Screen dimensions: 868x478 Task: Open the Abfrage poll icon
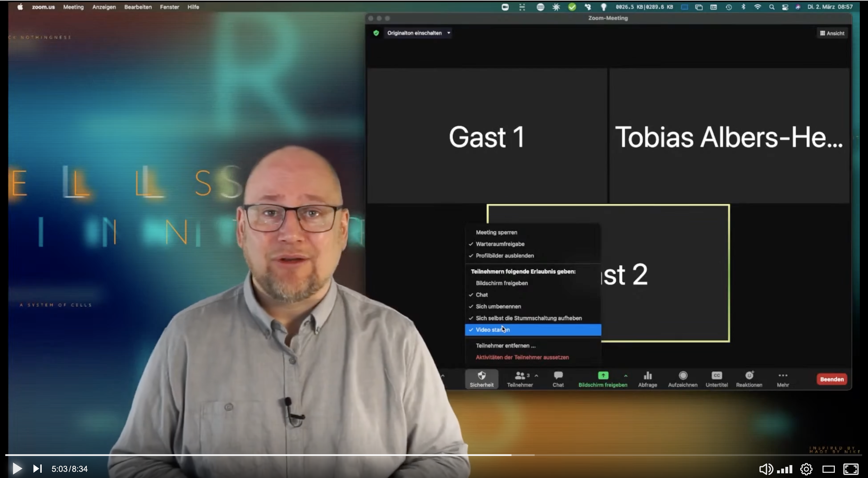(x=647, y=376)
